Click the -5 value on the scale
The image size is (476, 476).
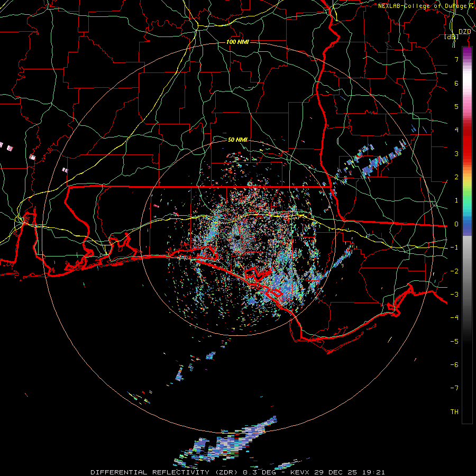pyautogui.click(x=454, y=342)
